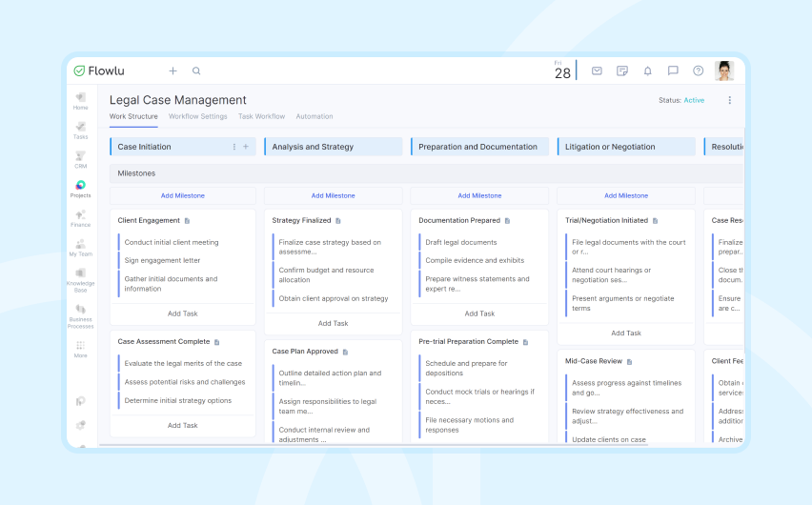Open the mail envelope icon
812x505 pixels.
click(x=597, y=71)
